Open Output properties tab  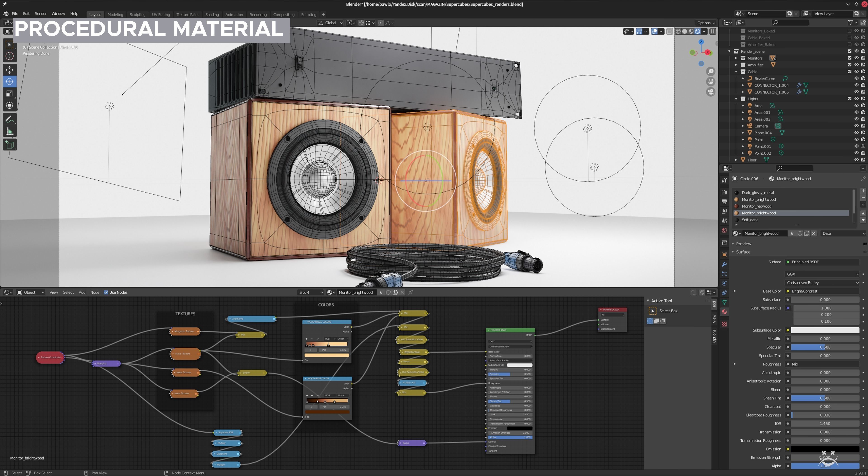click(x=724, y=201)
